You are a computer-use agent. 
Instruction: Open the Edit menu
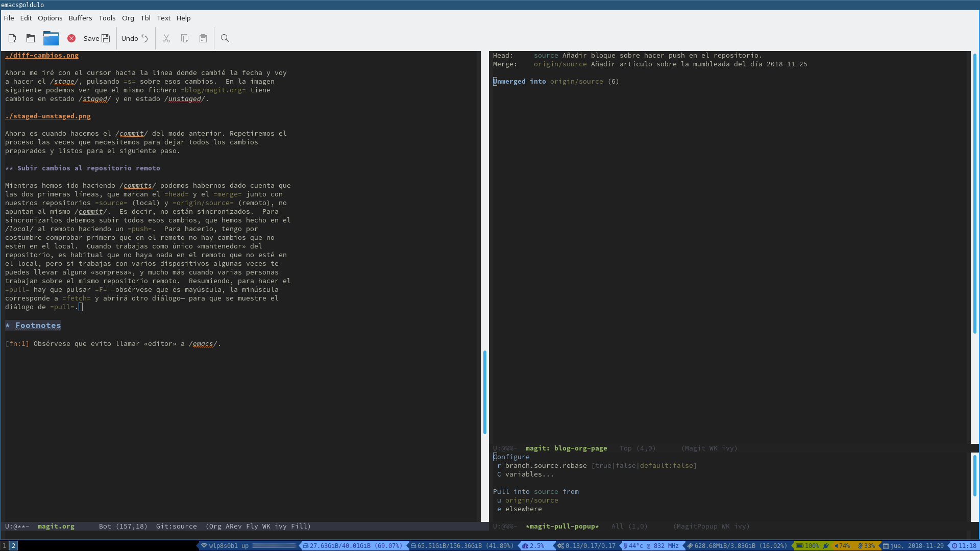point(26,18)
